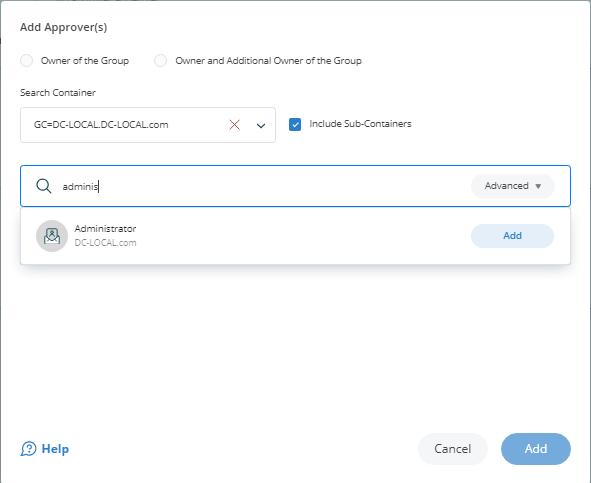
Task: Confirm with the bottom Add button
Action: [536, 449]
